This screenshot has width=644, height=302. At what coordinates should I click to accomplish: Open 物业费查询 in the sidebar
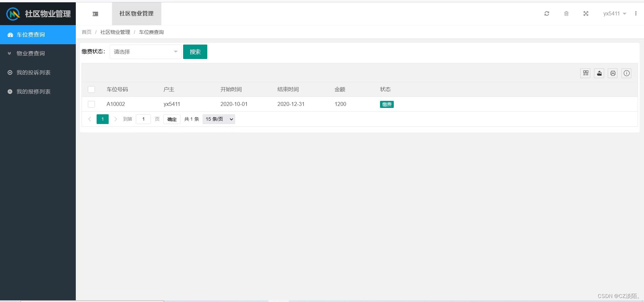[38, 53]
